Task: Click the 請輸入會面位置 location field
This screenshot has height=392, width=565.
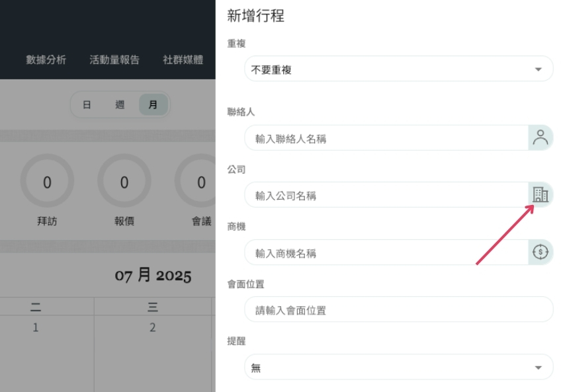Action: (x=398, y=309)
